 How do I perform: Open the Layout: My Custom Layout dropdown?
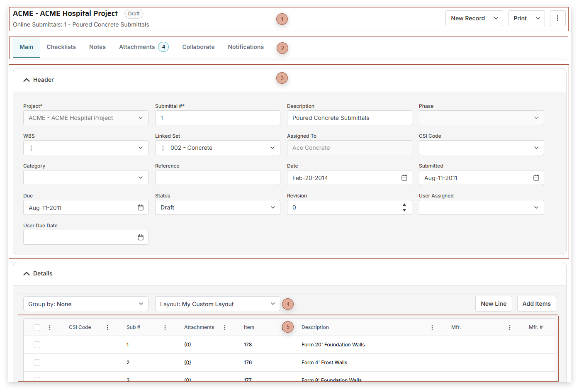tap(217, 304)
